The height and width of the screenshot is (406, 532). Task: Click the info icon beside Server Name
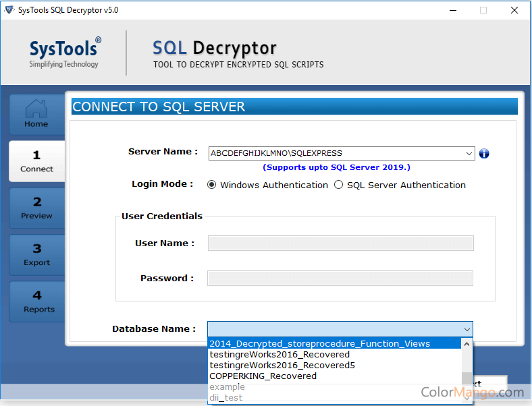tap(484, 154)
